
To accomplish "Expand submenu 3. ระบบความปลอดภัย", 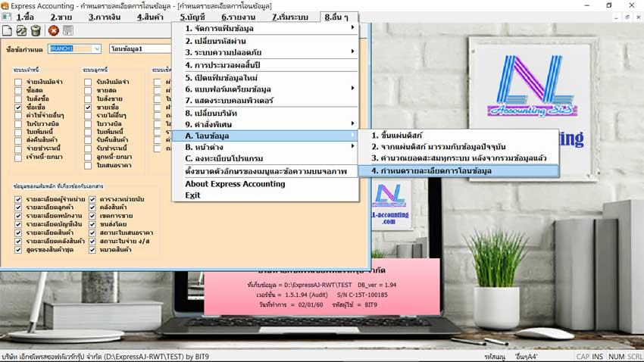I will click(265, 52).
